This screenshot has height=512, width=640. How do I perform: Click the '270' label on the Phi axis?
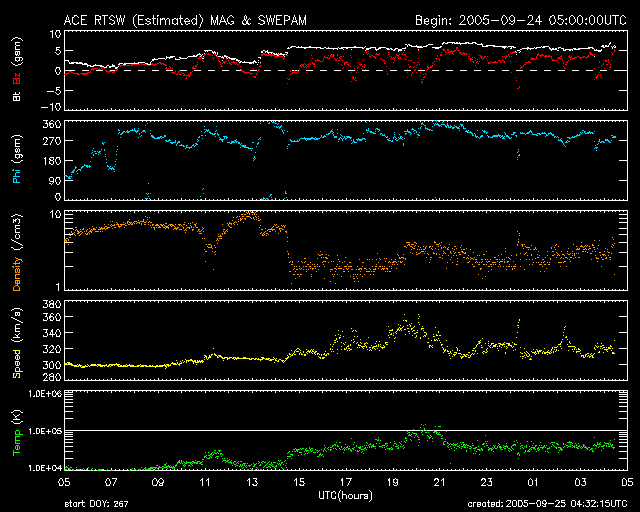point(52,141)
